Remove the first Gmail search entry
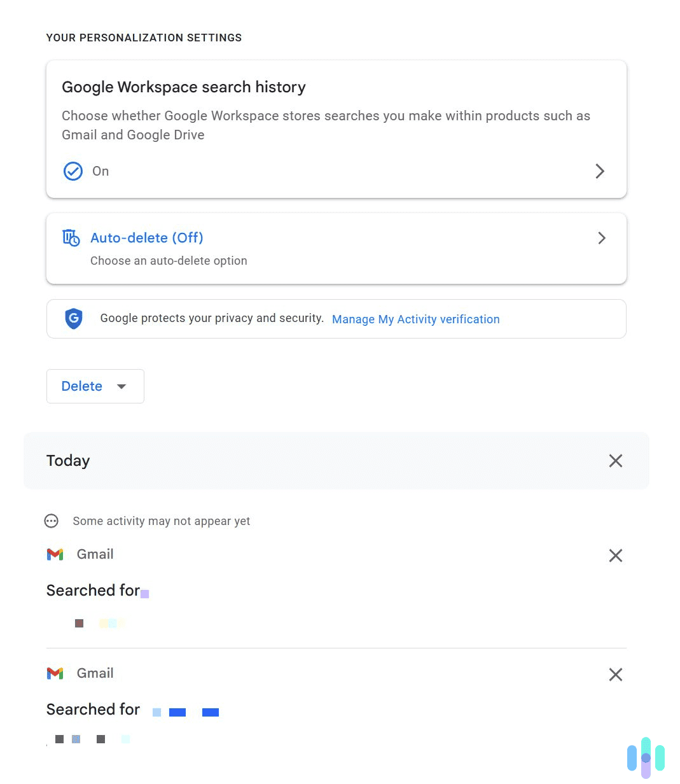The image size is (680, 784). coord(615,555)
